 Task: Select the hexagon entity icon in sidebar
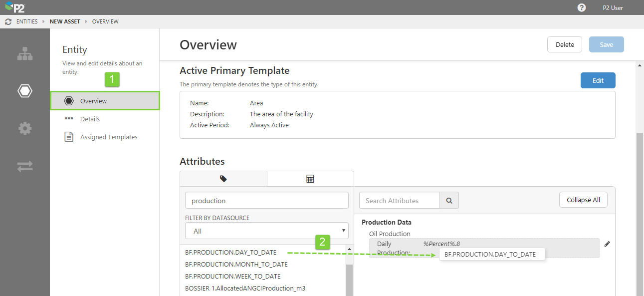(x=25, y=91)
